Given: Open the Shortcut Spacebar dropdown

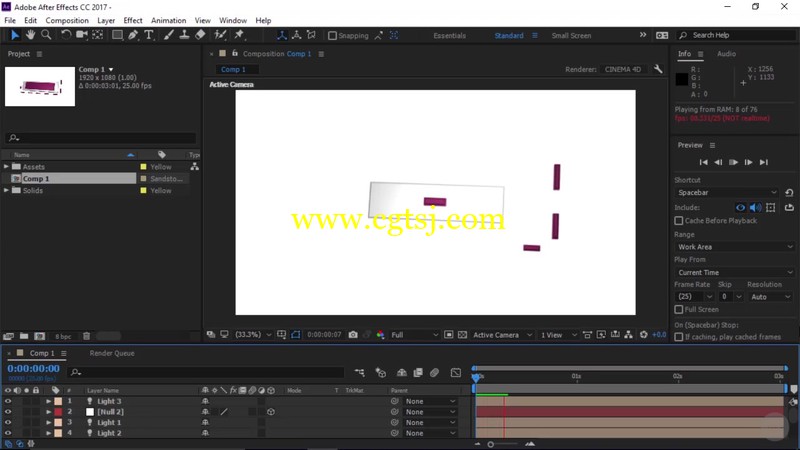Looking at the screenshot, I should click(727, 192).
